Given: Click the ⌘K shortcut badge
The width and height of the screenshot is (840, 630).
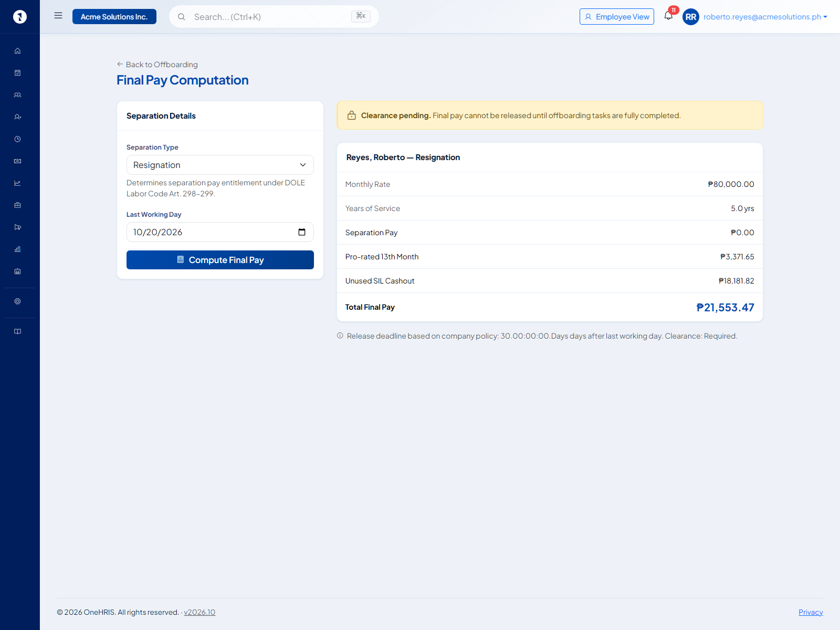Looking at the screenshot, I should [361, 16].
